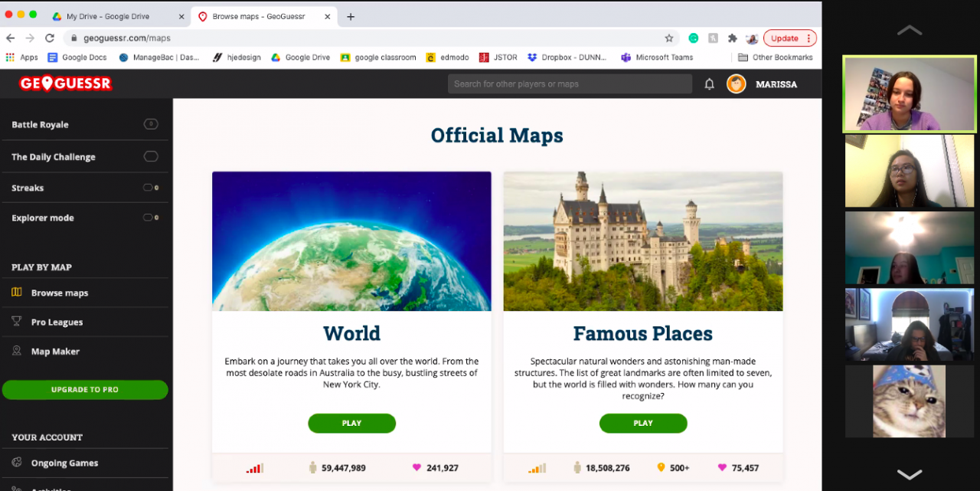Click the Famous Places pink heart icon
The height and width of the screenshot is (491, 980).
coord(722,467)
